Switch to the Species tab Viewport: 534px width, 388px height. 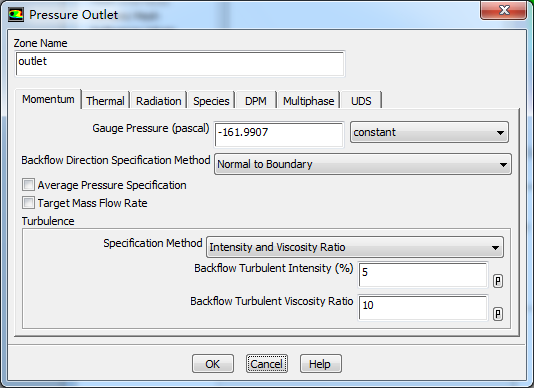[211, 101]
